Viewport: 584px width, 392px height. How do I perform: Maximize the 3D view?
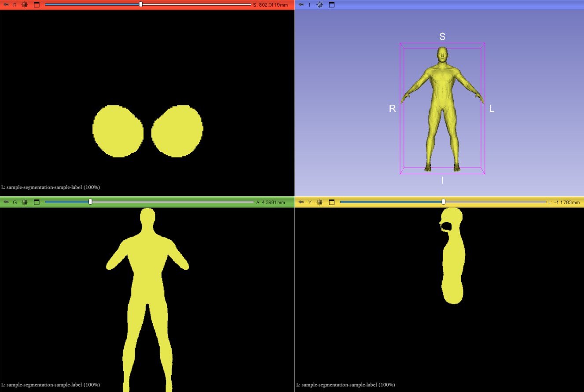pos(332,5)
